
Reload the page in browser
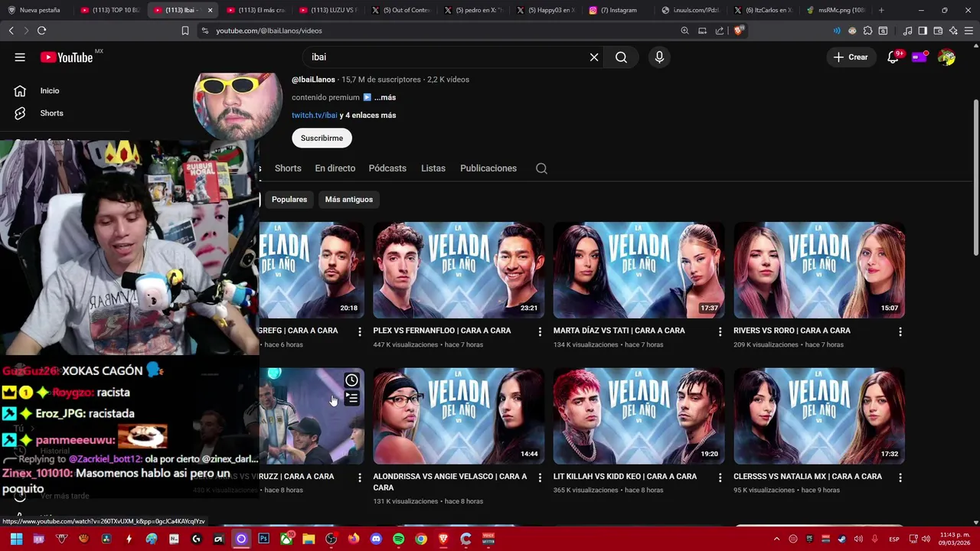(41, 31)
